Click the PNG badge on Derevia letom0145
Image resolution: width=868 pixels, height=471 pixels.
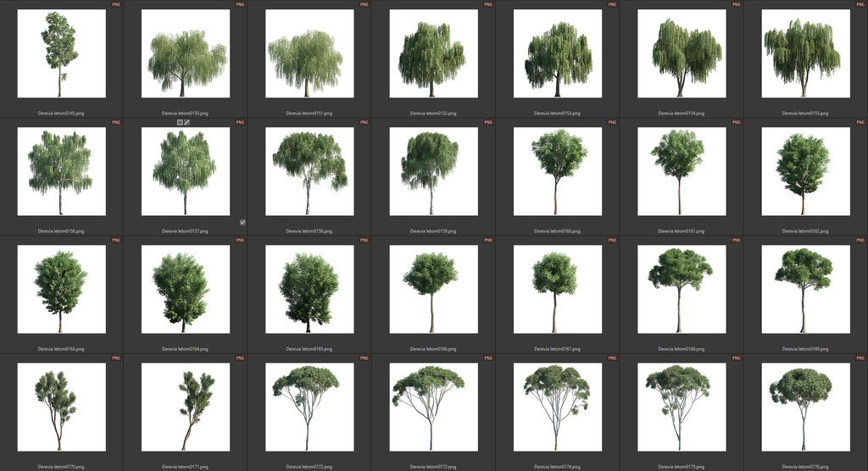116,4
